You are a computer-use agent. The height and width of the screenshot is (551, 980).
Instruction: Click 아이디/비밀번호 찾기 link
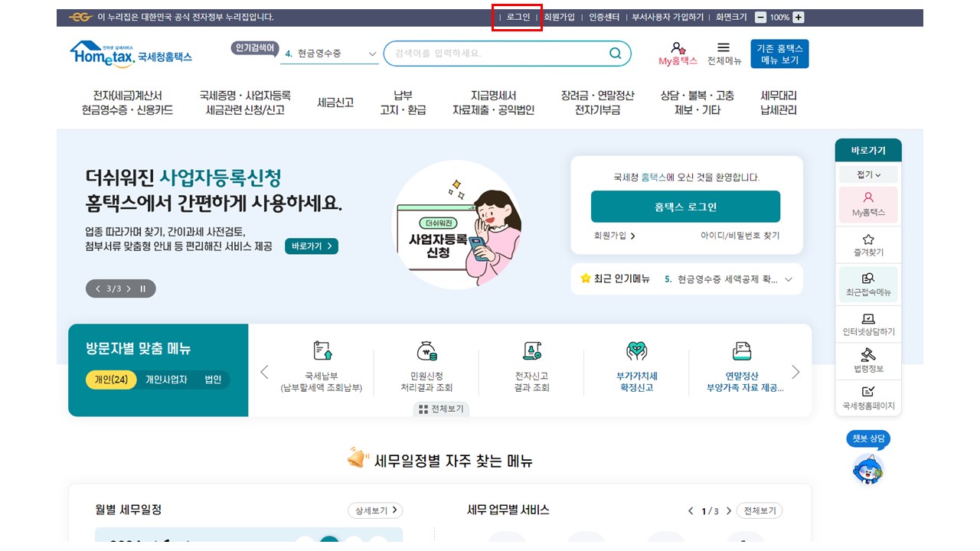740,236
